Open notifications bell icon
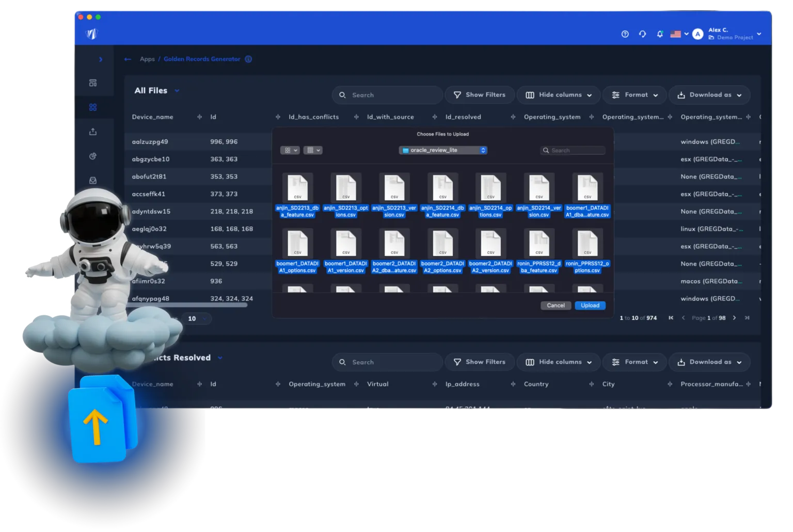The height and width of the screenshot is (532, 793). point(660,34)
